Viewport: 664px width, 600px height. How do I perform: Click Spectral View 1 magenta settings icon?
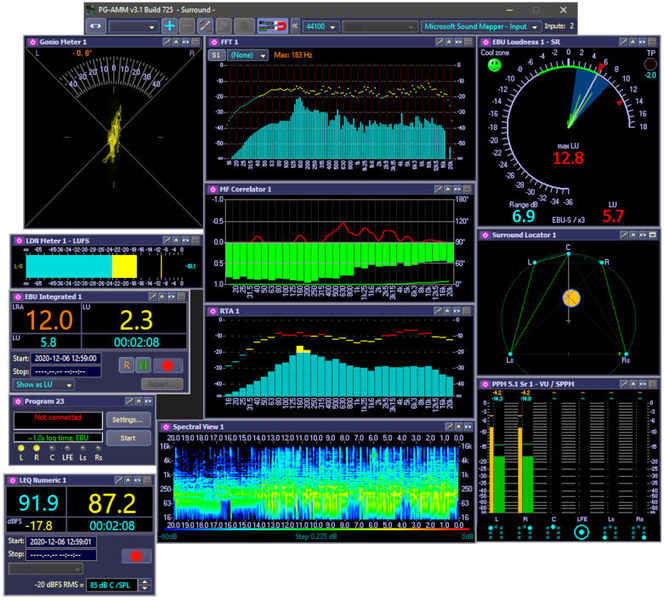tap(166, 427)
